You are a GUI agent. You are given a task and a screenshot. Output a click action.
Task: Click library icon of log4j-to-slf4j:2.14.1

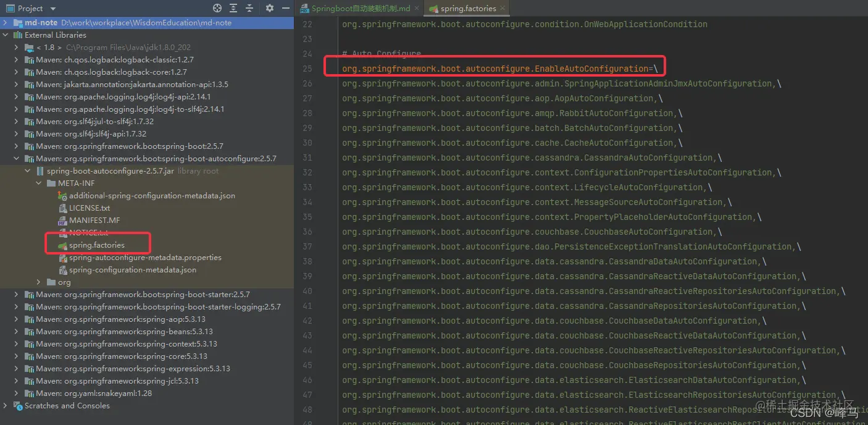[29, 109]
